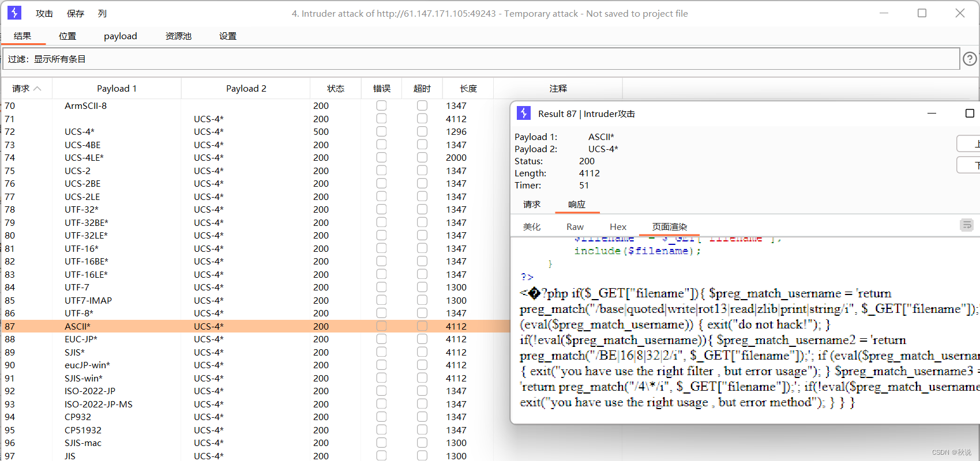Image resolution: width=980 pixels, height=461 pixels.
Task: Switch to the payload tab
Action: tap(121, 36)
